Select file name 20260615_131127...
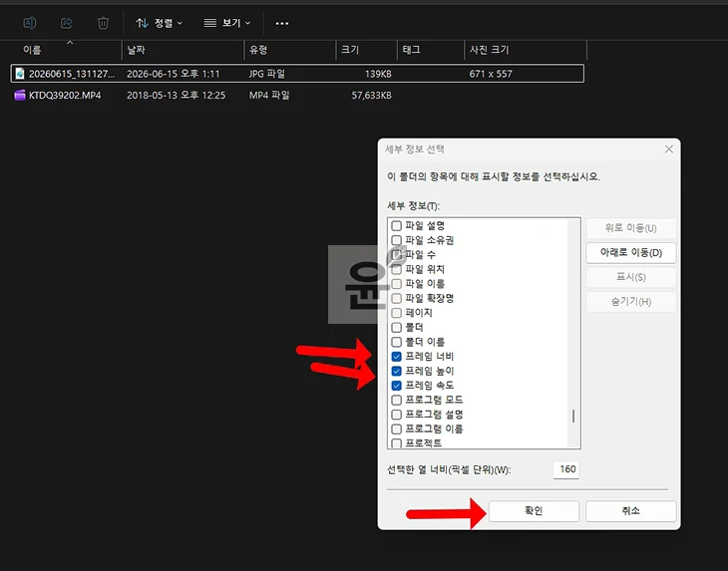 tap(72, 74)
